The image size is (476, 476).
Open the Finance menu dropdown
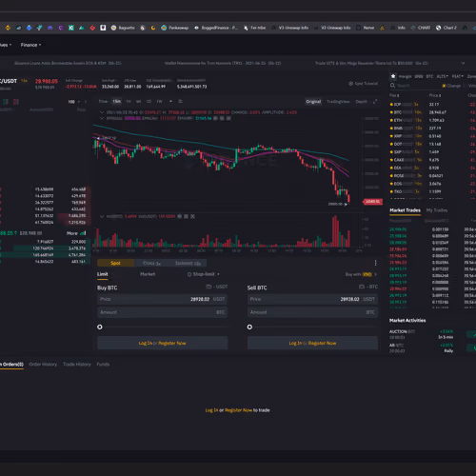(x=30, y=45)
